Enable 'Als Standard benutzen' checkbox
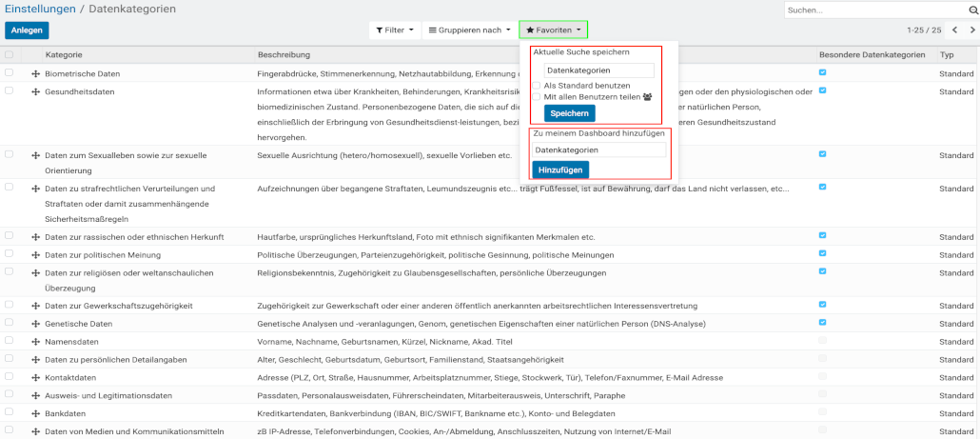This screenshot has width=980, height=439. pyautogui.click(x=537, y=86)
